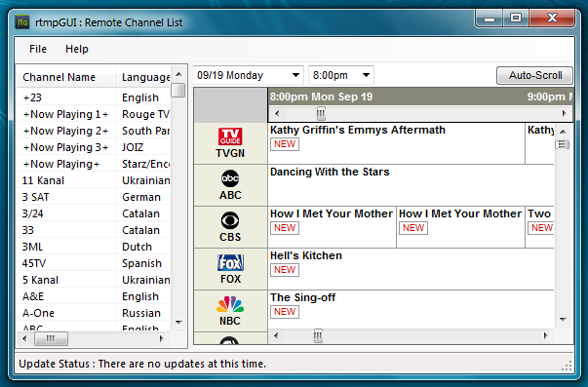Click the Dutch language cell

[137, 247]
